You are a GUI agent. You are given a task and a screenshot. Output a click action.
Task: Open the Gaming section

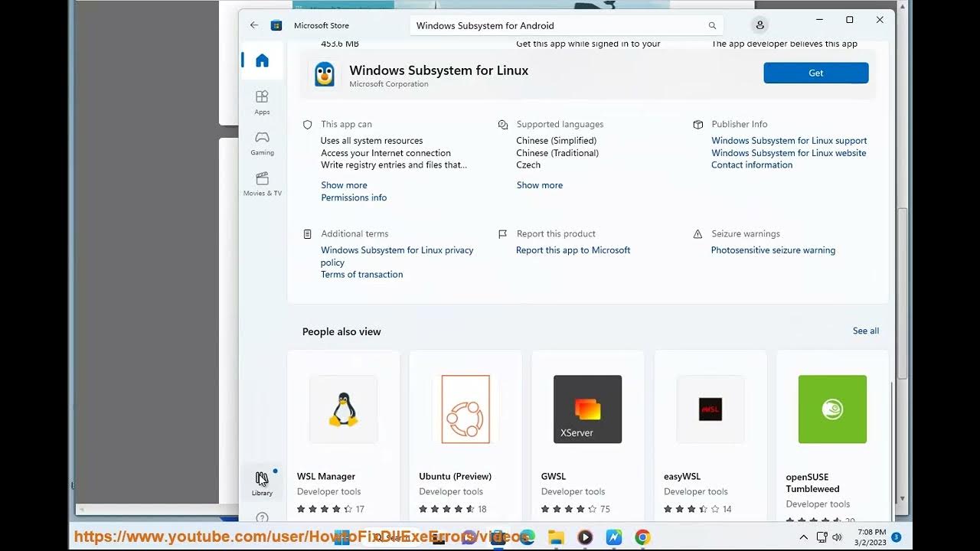click(x=262, y=142)
